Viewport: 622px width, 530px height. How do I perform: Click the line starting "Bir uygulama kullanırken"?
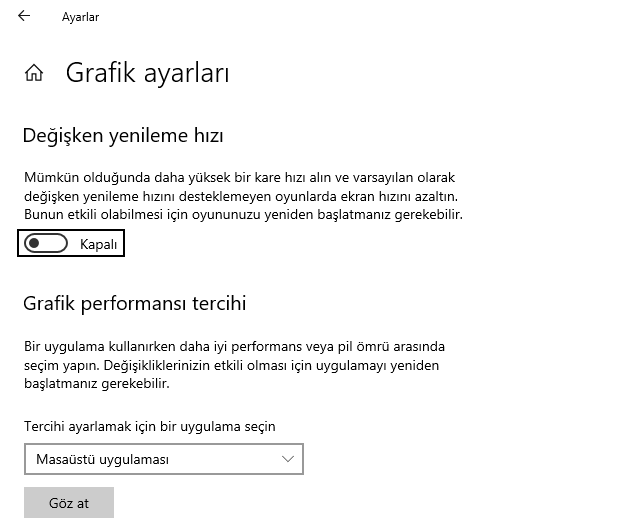234,346
